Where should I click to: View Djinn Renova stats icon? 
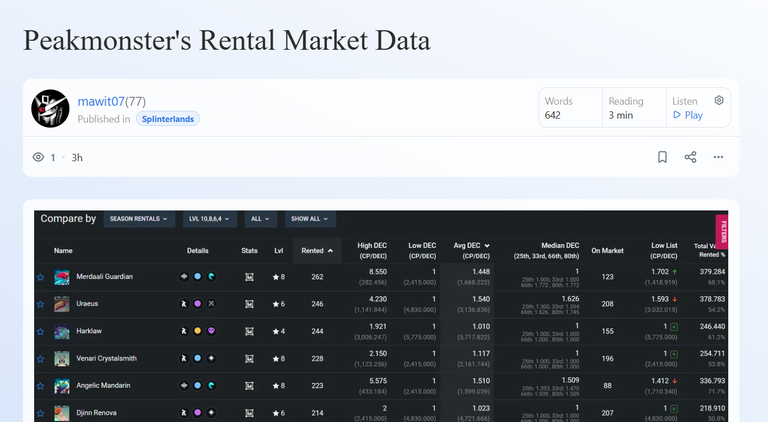pos(249,413)
